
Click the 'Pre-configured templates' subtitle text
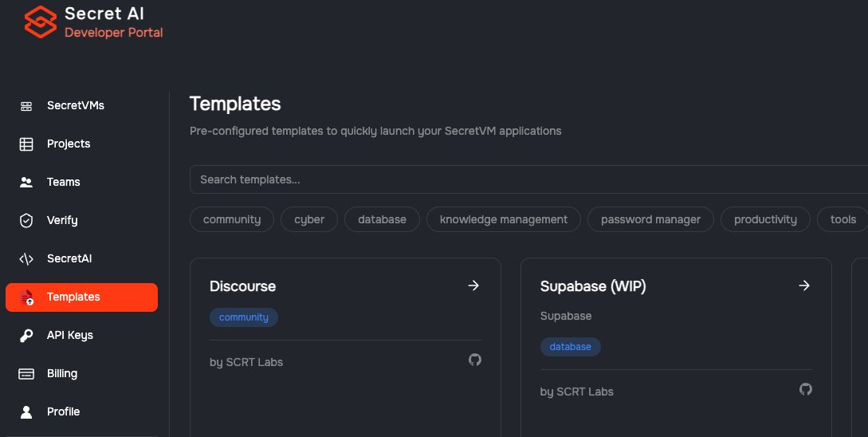click(375, 132)
